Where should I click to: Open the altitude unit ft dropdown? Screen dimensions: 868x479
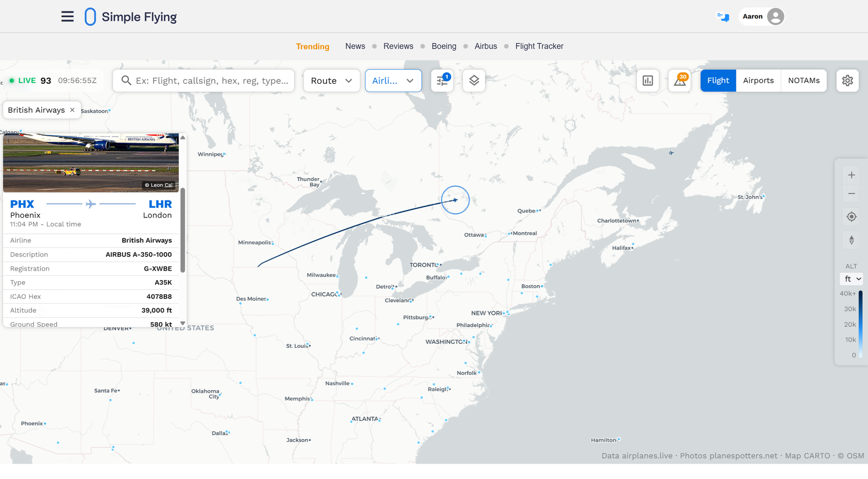pos(852,279)
